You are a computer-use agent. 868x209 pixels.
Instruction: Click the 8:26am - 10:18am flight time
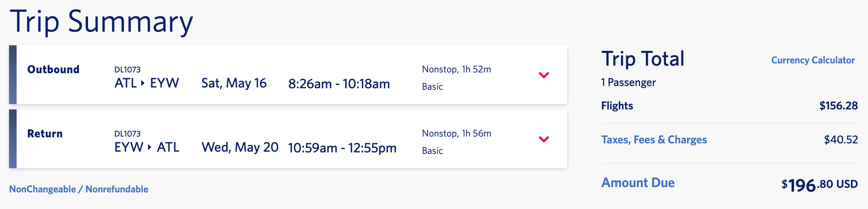(x=339, y=84)
